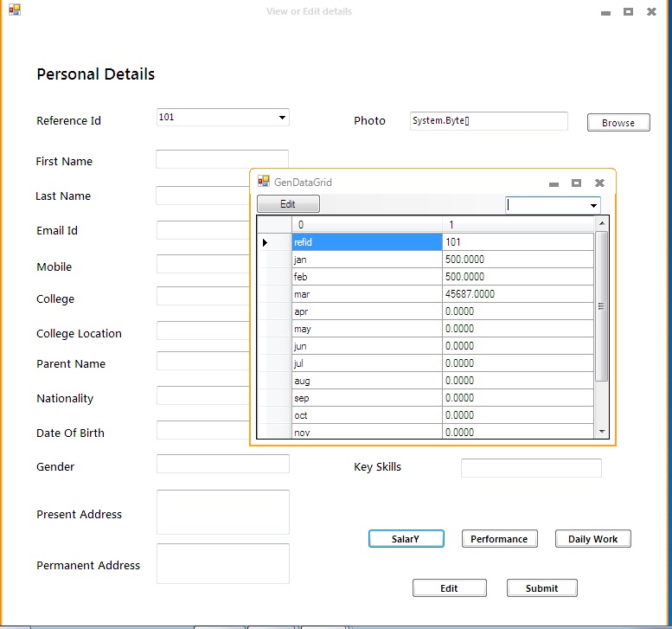The width and height of the screenshot is (672, 629).
Task: Click the Permanent Address text box
Action: [x=223, y=563]
